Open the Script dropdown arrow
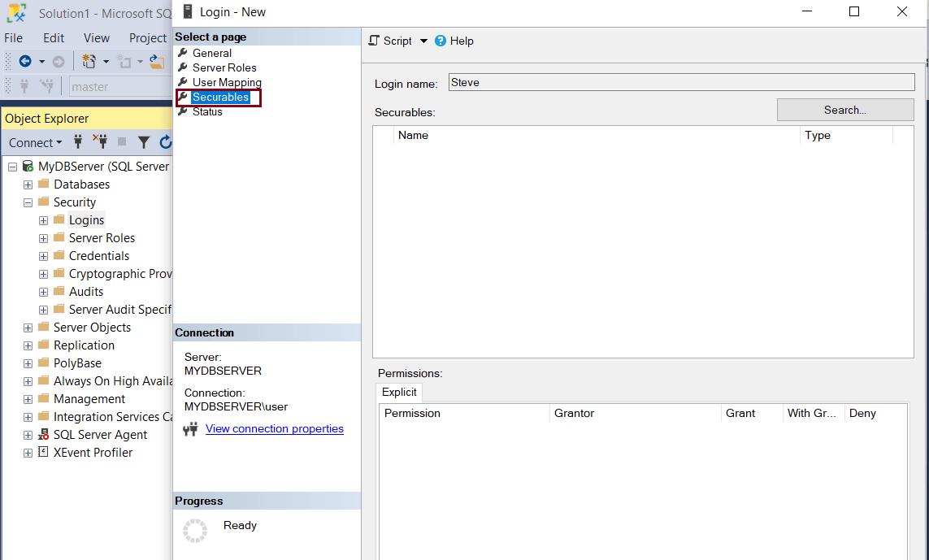 tap(423, 40)
